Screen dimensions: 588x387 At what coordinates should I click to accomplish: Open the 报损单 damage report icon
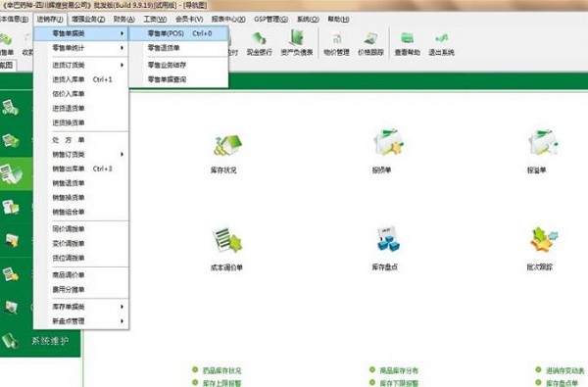click(x=388, y=142)
